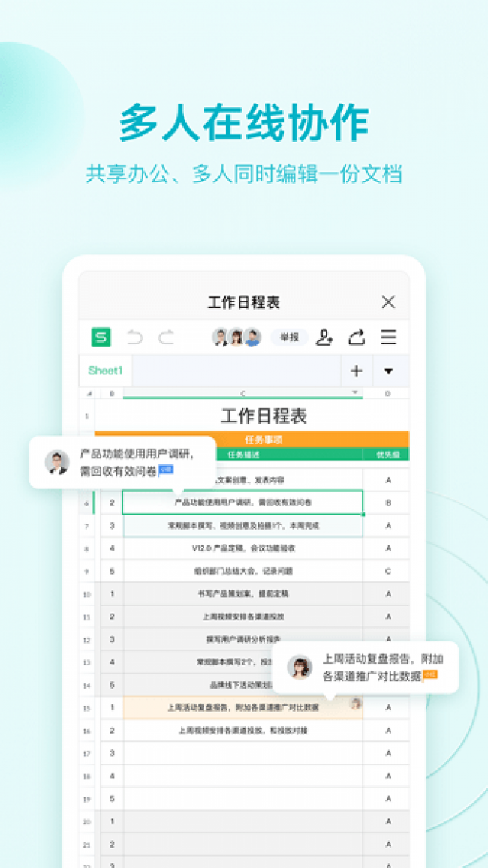Open the add collaborator icon

coord(324,338)
